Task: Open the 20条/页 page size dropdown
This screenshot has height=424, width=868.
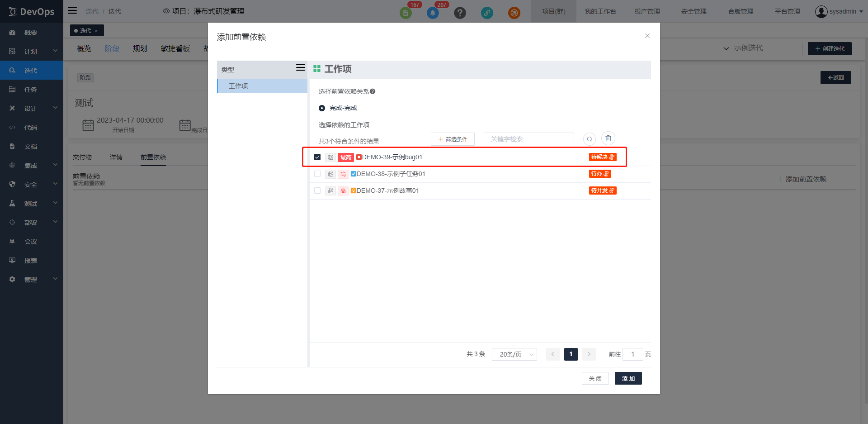Action: click(x=514, y=354)
